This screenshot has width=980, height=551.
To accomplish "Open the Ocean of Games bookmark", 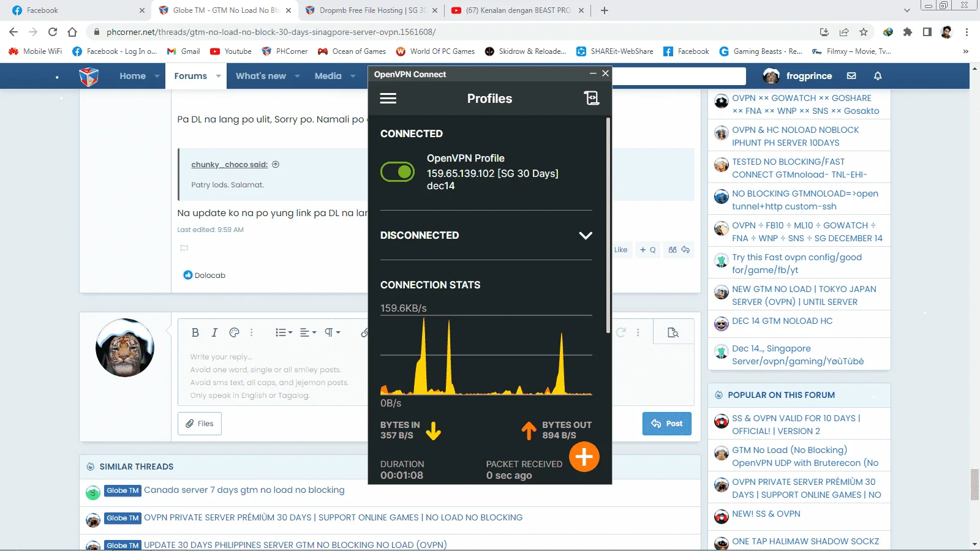I will pos(352,51).
